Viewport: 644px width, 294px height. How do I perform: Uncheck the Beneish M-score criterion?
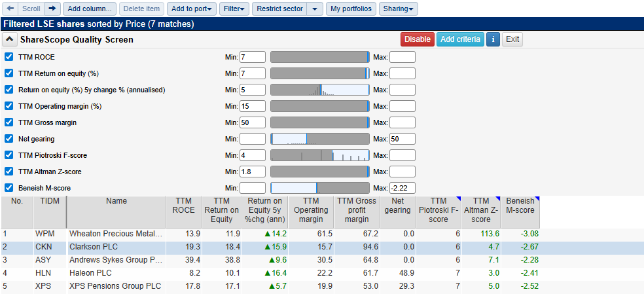[9, 188]
